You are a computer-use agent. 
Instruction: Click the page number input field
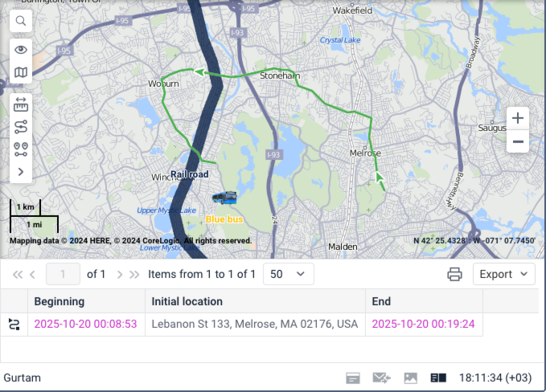pos(64,274)
